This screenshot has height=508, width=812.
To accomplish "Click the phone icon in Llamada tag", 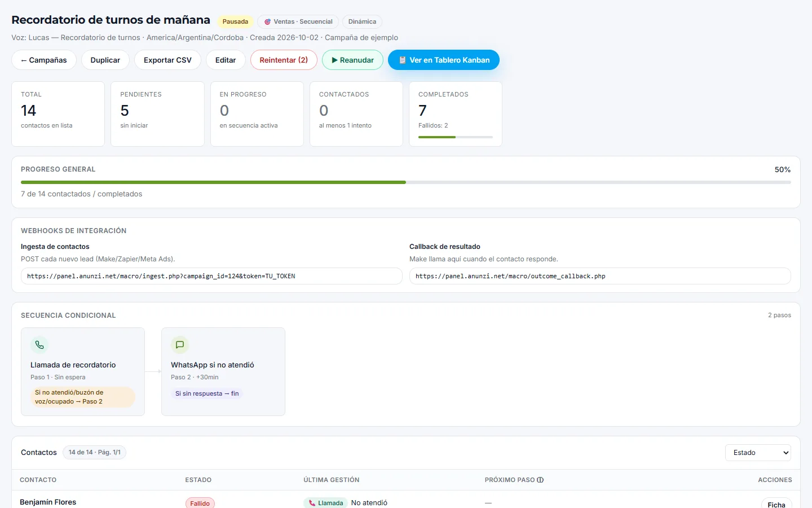I will [x=312, y=503].
